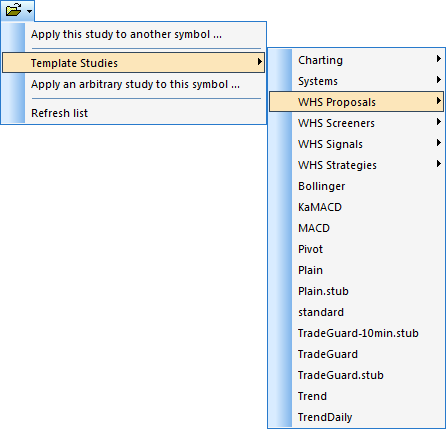Click Refresh list menu entry

[x=133, y=113]
